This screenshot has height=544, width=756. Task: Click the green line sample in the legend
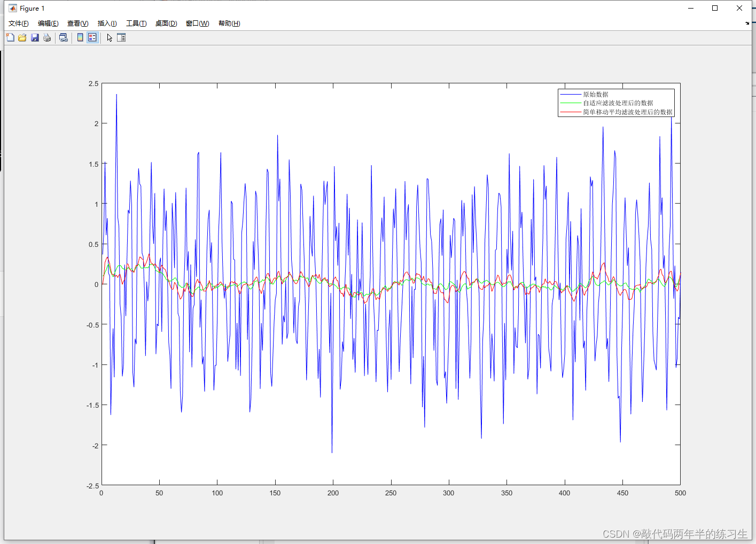pyautogui.click(x=571, y=103)
